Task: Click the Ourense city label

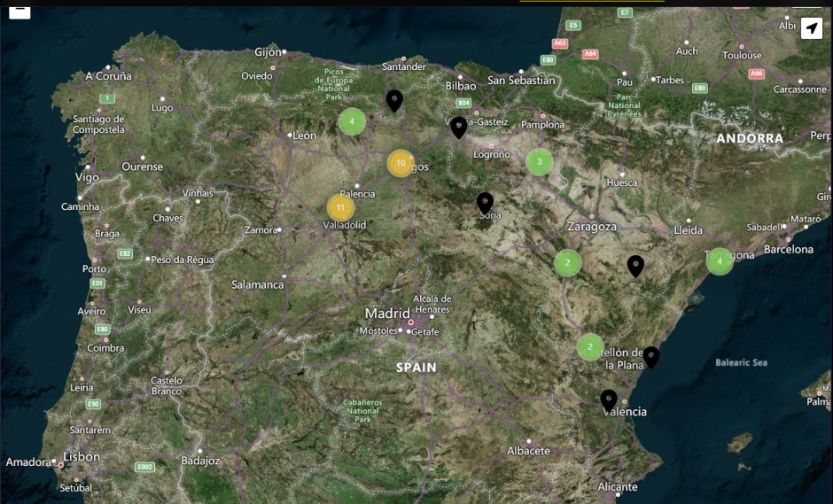Action: [143, 167]
